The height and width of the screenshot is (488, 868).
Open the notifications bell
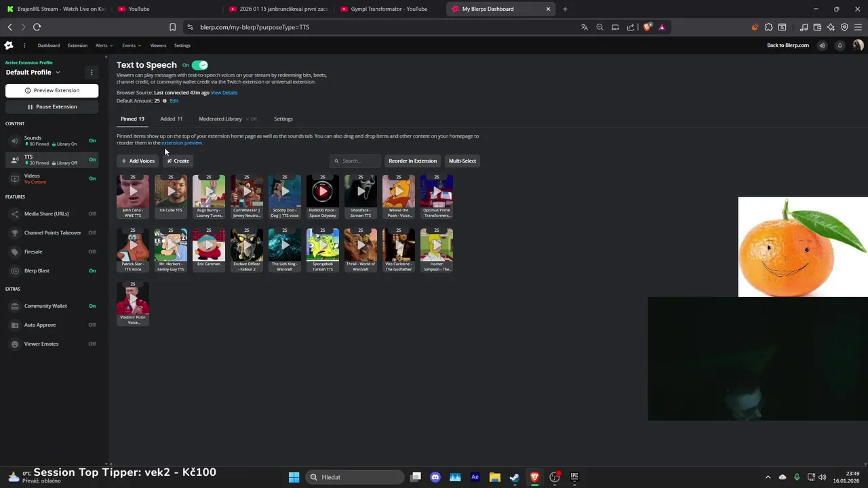pyautogui.click(x=840, y=45)
